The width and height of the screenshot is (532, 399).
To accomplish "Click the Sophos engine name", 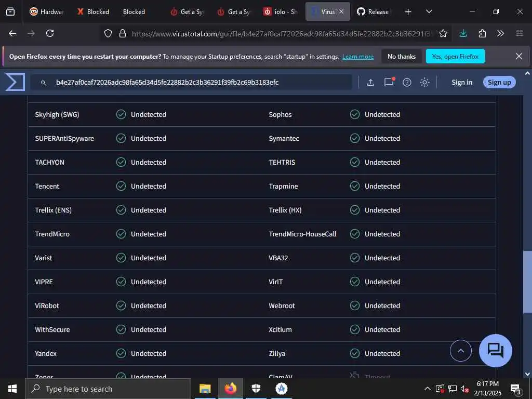I will 280,115.
